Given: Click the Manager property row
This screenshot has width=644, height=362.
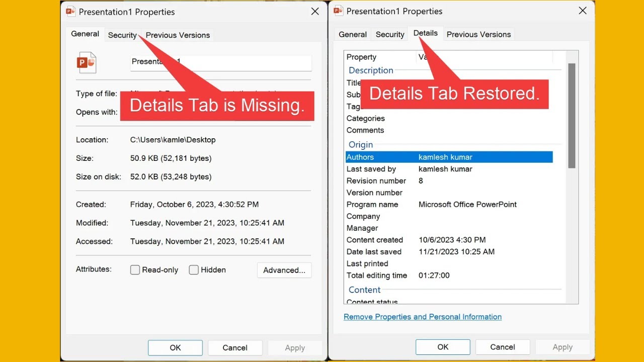Looking at the screenshot, I should (x=449, y=228).
